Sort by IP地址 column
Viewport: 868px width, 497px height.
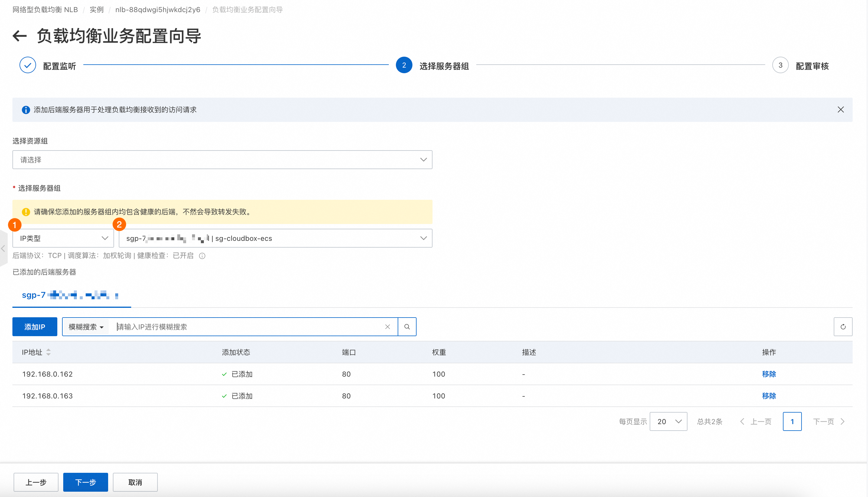[x=48, y=352]
